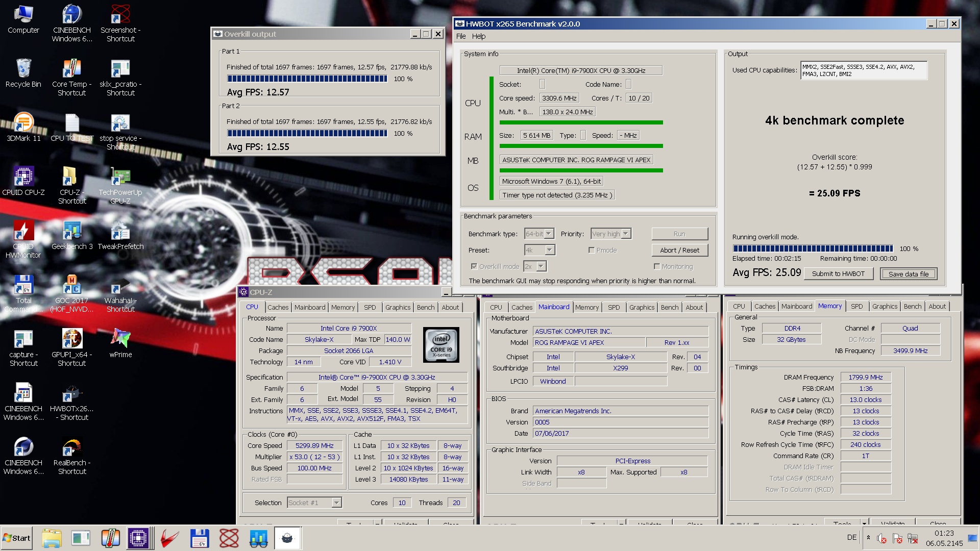Switch to About tab in right CPU-Z
The height and width of the screenshot is (551, 980).
(937, 306)
